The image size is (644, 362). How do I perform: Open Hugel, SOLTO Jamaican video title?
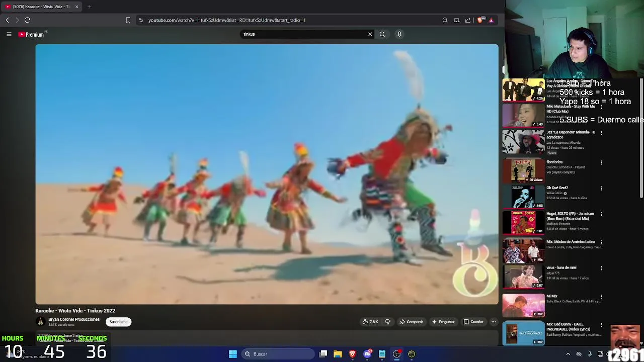pos(570,216)
